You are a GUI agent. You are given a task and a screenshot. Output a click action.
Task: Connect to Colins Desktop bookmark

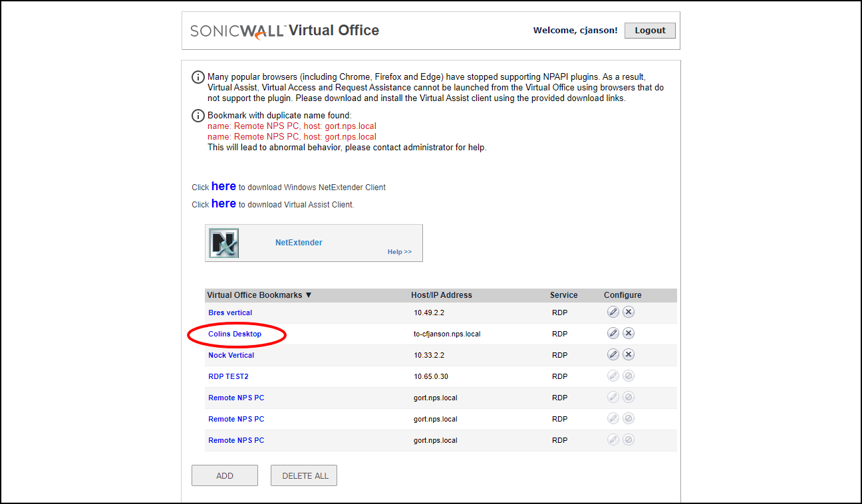point(235,334)
